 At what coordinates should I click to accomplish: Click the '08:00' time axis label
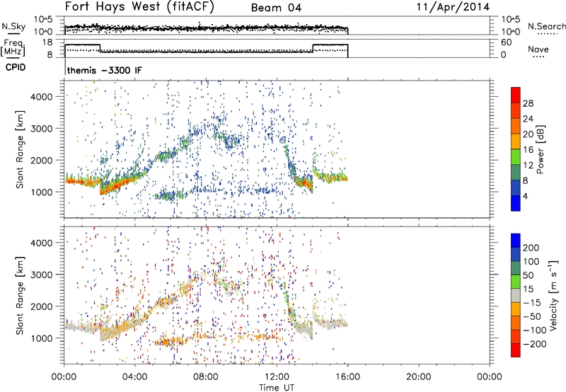tap(206, 377)
